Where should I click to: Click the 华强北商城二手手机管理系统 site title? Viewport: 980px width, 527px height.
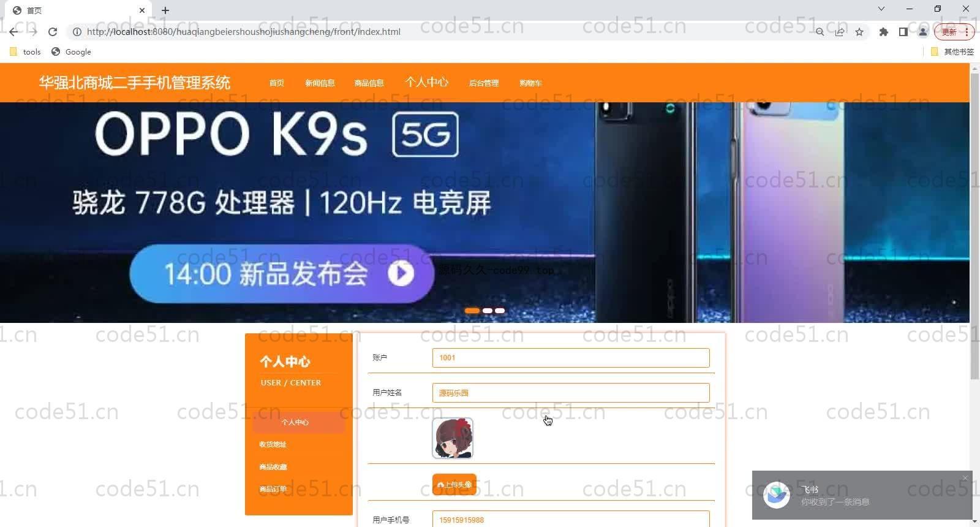pyautogui.click(x=135, y=83)
